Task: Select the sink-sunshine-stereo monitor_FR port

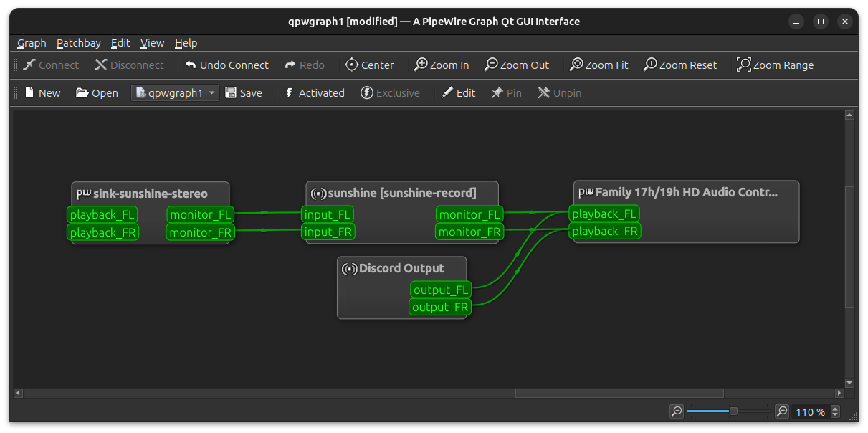Action: [x=201, y=232]
